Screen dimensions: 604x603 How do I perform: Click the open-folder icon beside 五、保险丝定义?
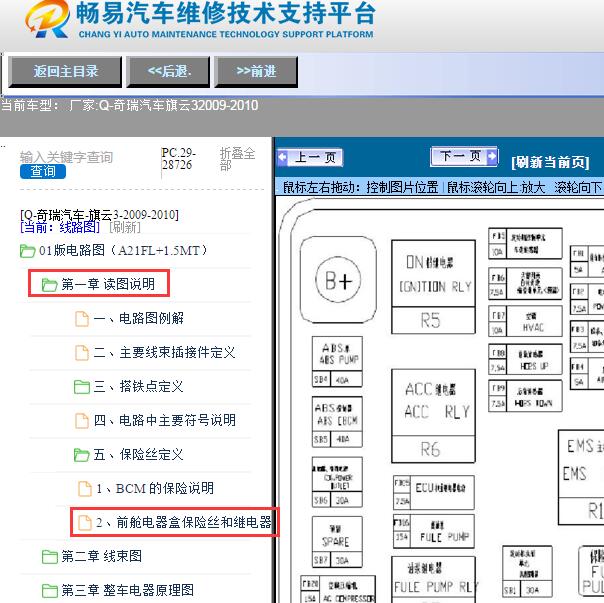(82, 455)
